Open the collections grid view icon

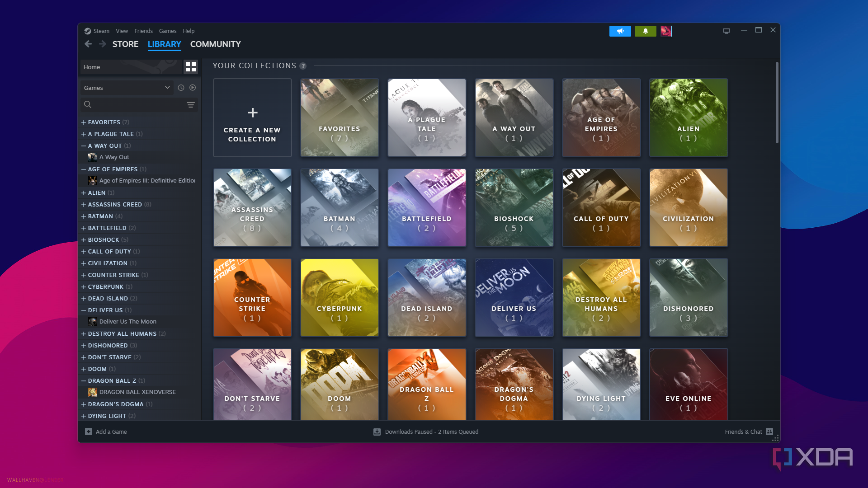point(191,67)
